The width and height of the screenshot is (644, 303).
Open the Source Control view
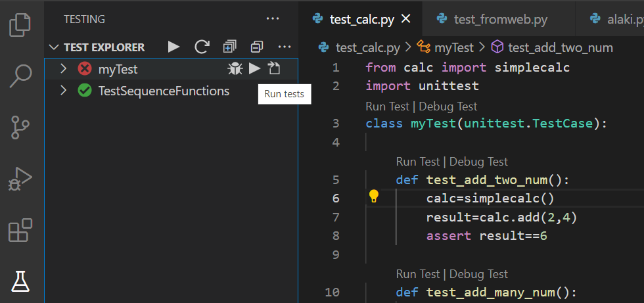[21, 127]
